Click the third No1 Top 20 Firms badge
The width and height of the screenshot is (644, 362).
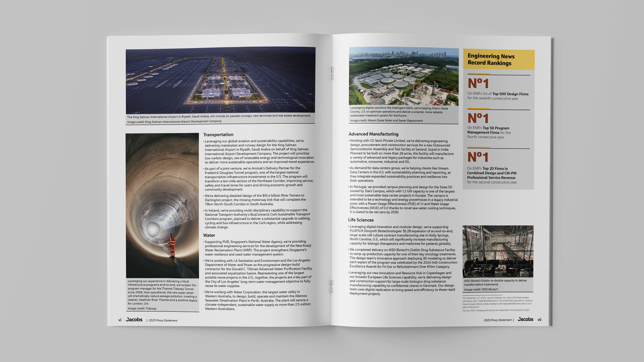[x=478, y=157]
